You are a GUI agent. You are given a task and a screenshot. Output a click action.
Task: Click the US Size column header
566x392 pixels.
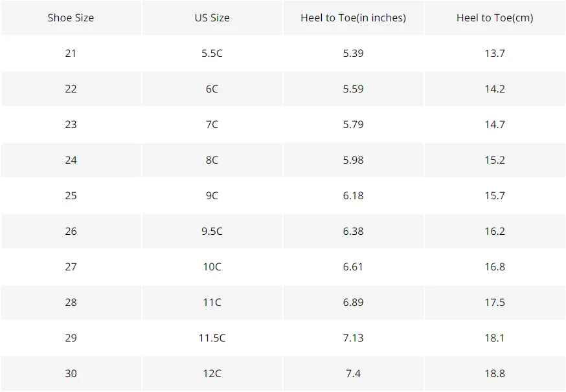pyautogui.click(x=212, y=17)
